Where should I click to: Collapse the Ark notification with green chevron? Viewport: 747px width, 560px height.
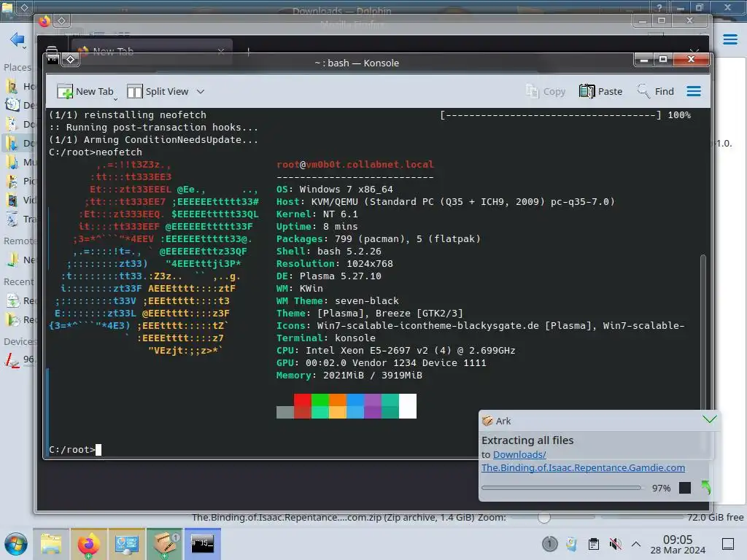709,419
